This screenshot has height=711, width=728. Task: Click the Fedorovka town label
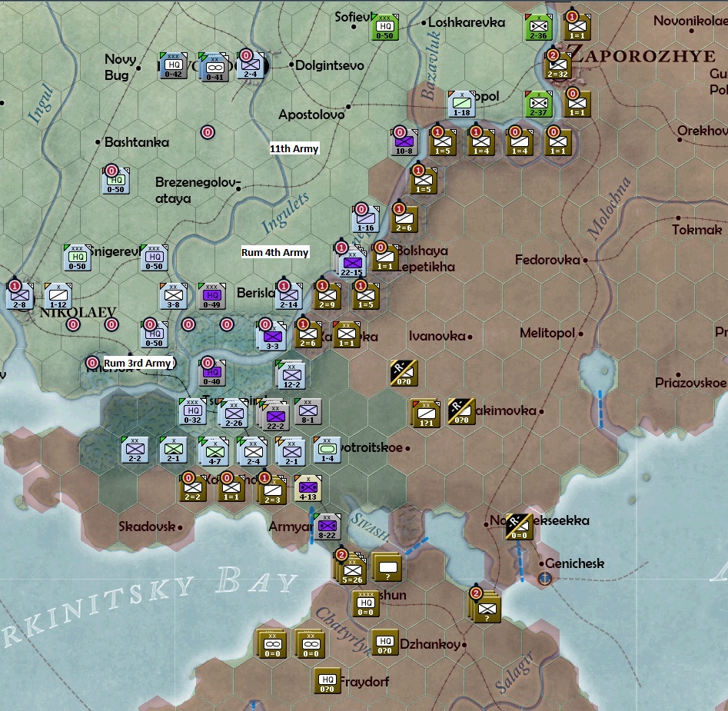pos(547,260)
